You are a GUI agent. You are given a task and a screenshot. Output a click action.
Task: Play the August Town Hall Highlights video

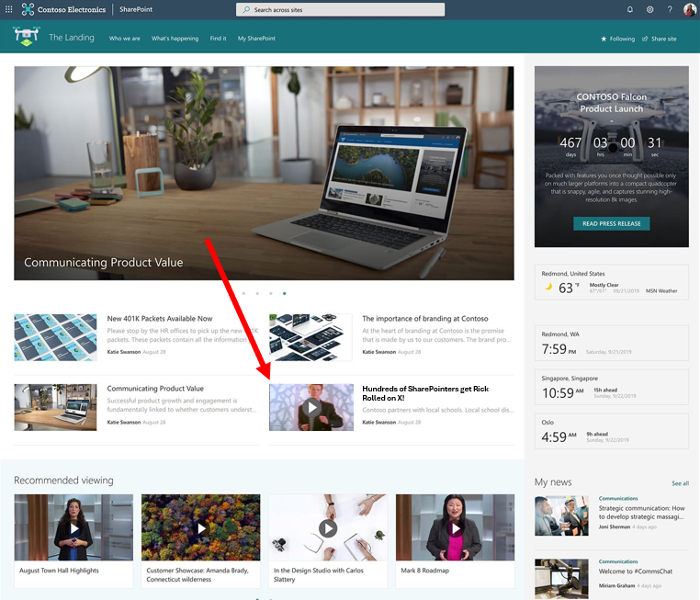tap(73, 527)
